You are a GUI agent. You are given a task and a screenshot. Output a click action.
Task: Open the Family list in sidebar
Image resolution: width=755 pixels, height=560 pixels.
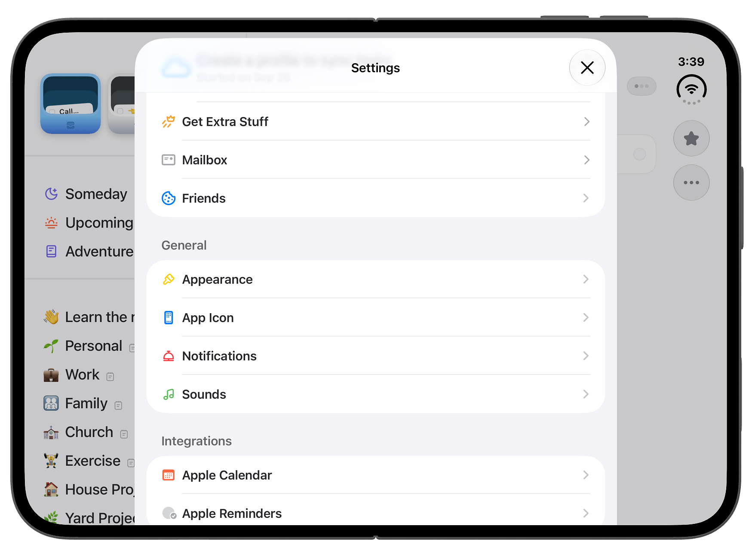point(83,403)
